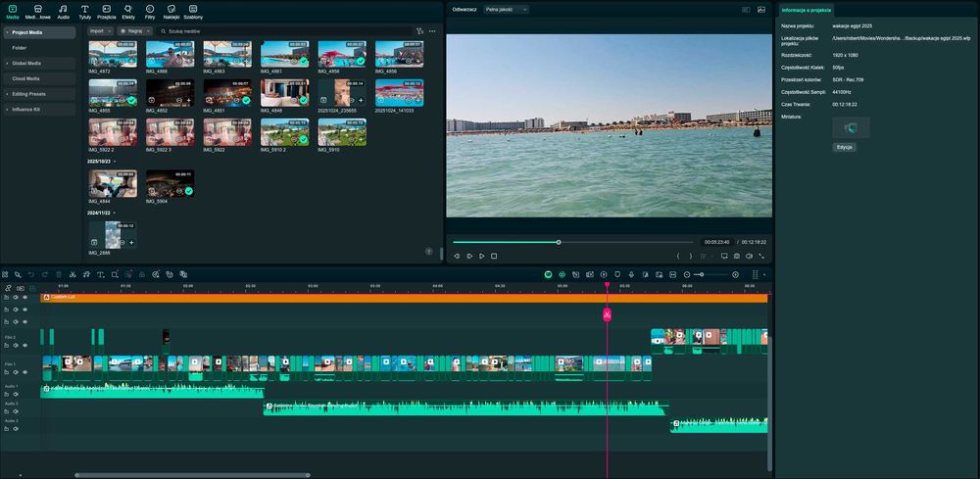Click the fullscreen expand icon under the preview
The height and width of the screenshot is (479, 980).
pyautogui.click(x=761, y=256)
